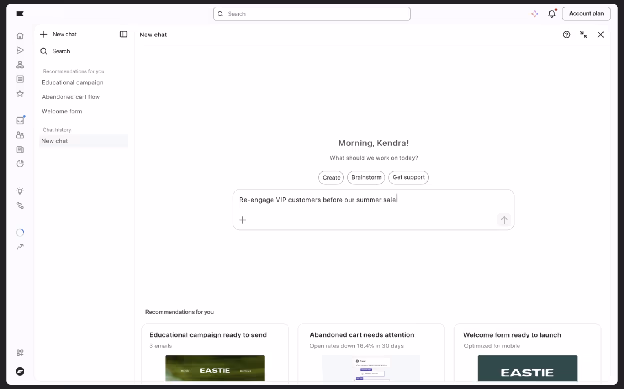Open the Welcome form ready to launch card

click(x=527, y=353)
